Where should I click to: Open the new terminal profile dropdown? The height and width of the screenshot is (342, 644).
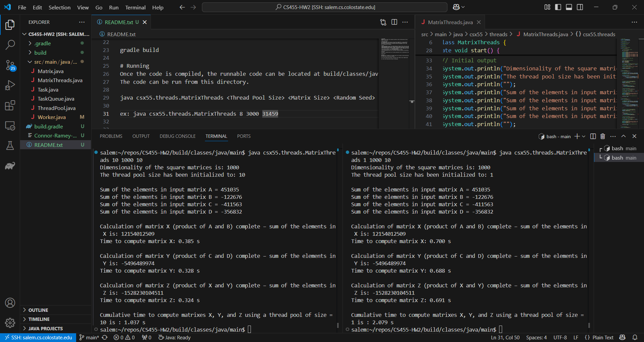pyautogui.click(x=584, y=136)
